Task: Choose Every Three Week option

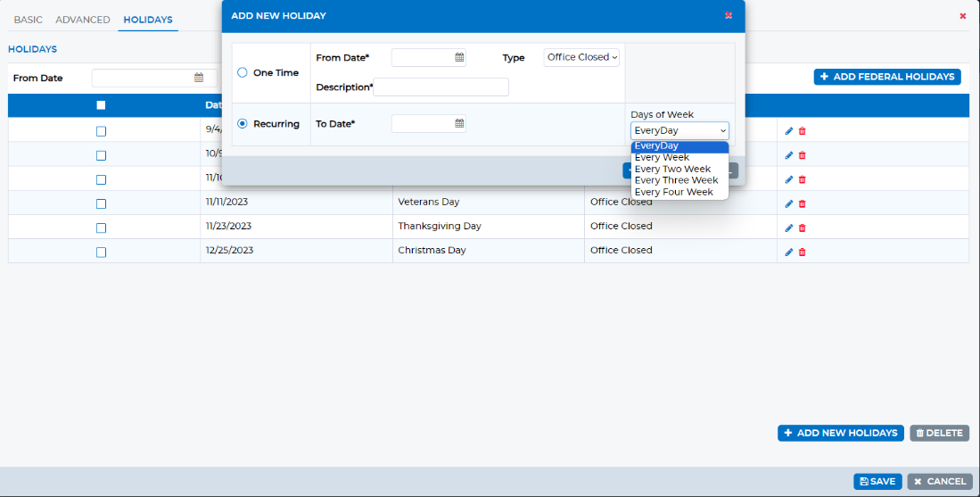Action: [x=679, y=180]
